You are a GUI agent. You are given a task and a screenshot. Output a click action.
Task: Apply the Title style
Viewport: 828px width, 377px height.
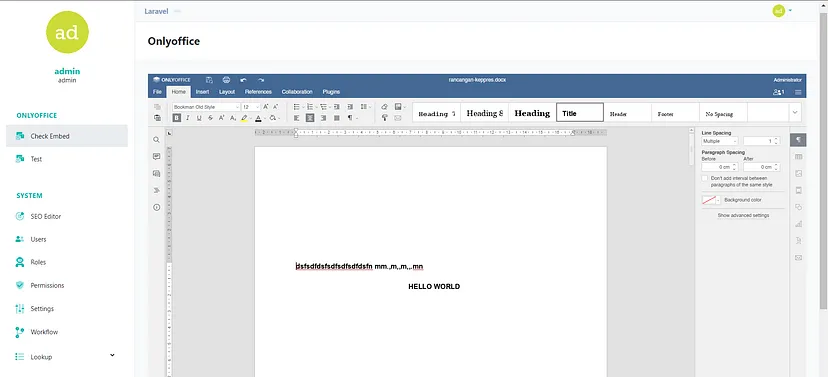580,112
